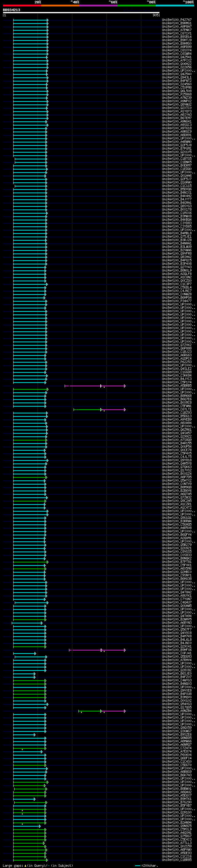197x868 pixels.
Task: Open hit UniRef100_B9SR14
Action: (x=177, y=37)
